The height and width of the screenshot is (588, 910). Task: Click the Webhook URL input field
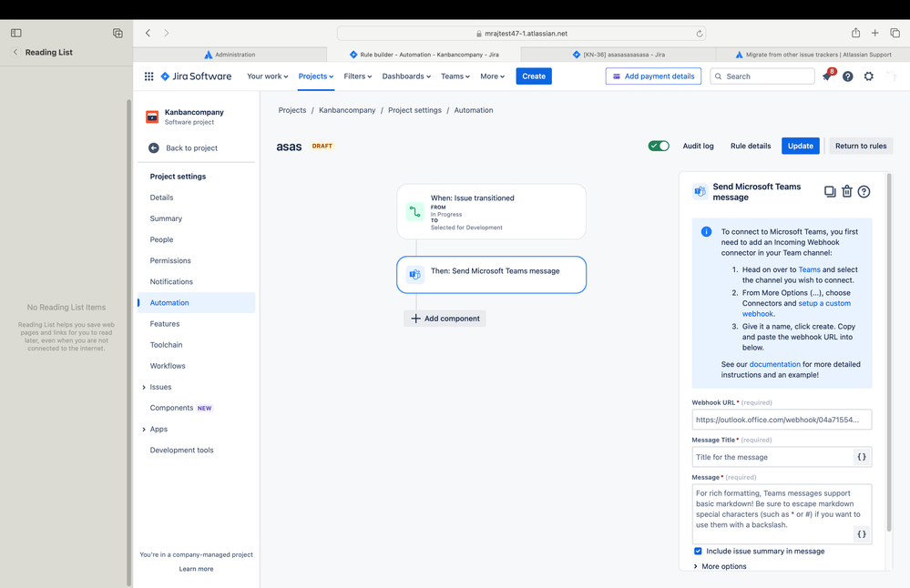click(x=782, y=420)
